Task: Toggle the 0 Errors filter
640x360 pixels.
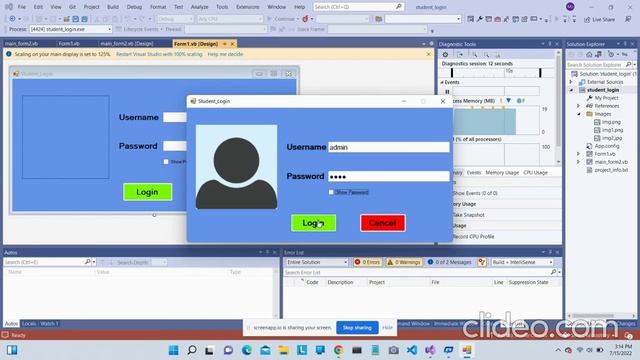Action: 367,262
